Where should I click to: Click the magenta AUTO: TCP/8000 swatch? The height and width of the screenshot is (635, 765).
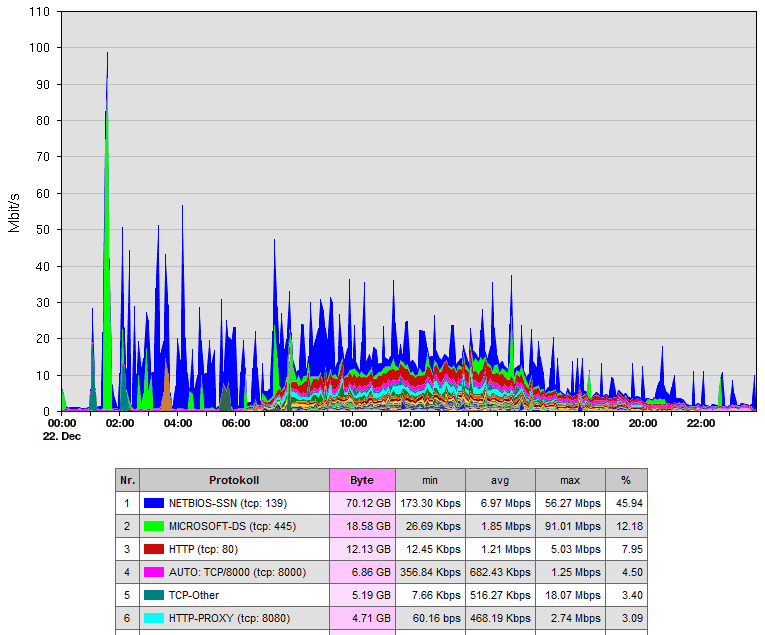(153, 572)
